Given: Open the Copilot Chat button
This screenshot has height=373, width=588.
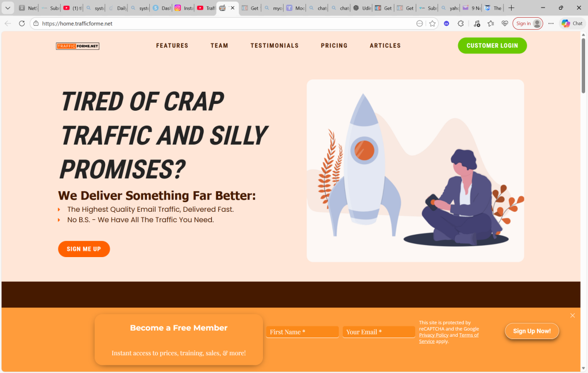Looking at the screenshot, I should (572, 24).
